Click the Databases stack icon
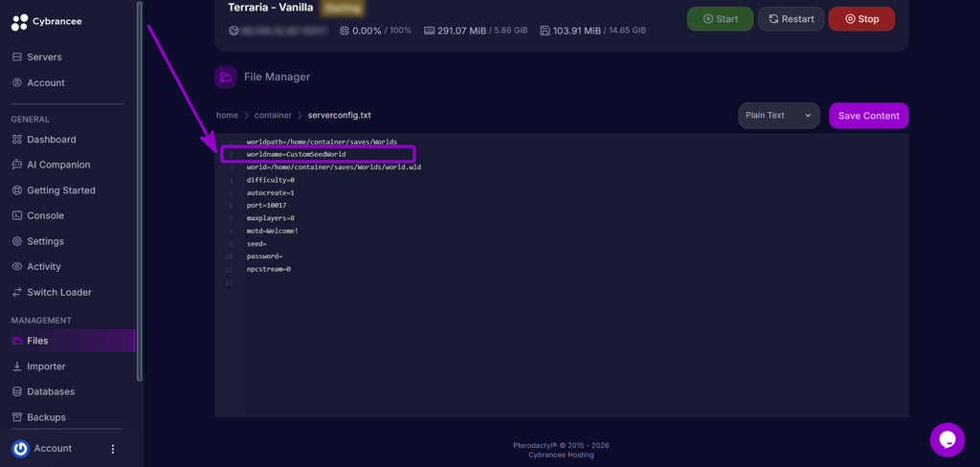 [17, 391]
